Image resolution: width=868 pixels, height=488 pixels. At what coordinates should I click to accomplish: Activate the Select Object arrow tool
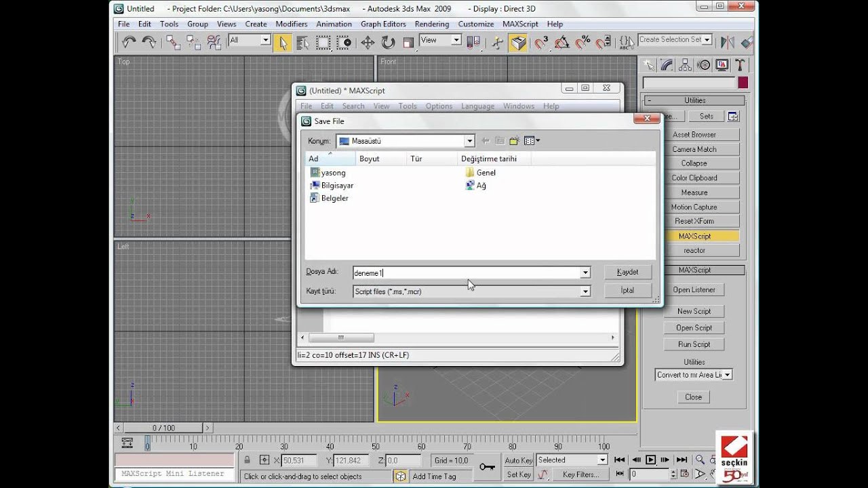click(x=283, y=43)
